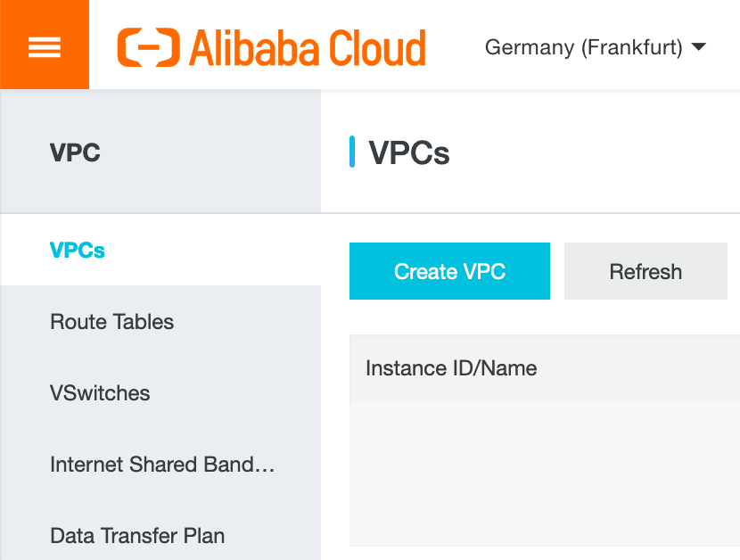Click the VPCs page heading

tap(408, 152)
